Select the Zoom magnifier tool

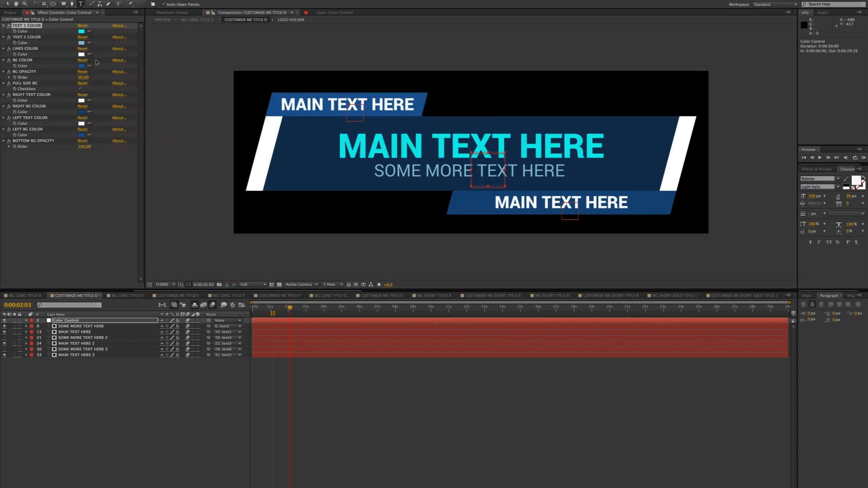[25, 4]
